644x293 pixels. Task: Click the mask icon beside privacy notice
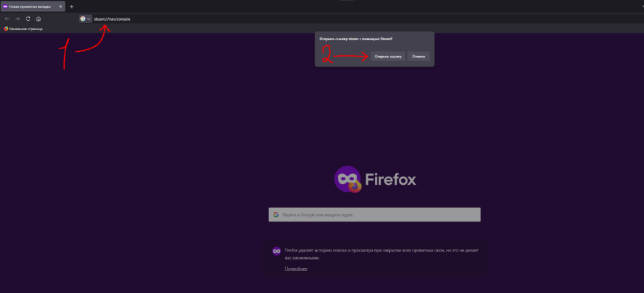click(x=276, y=251)
